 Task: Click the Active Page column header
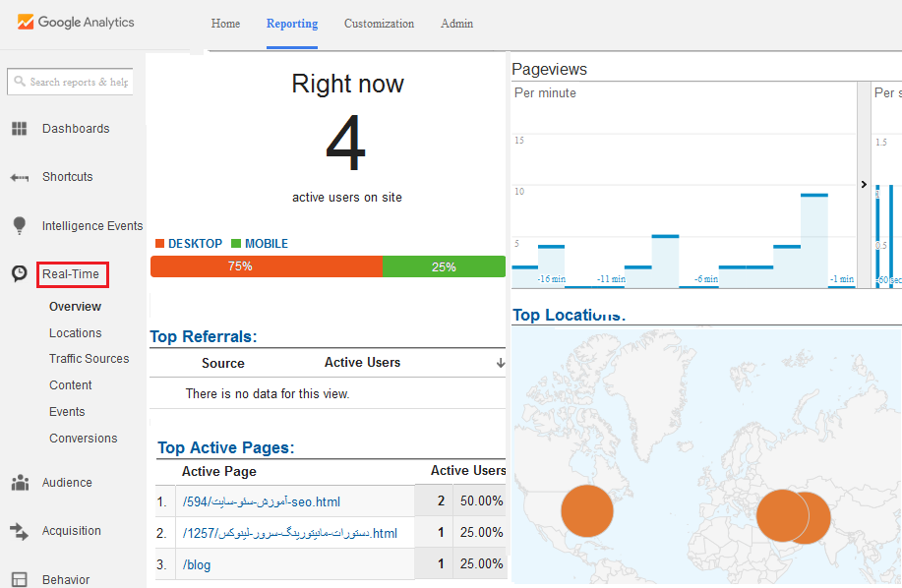[x=219, y=471]
